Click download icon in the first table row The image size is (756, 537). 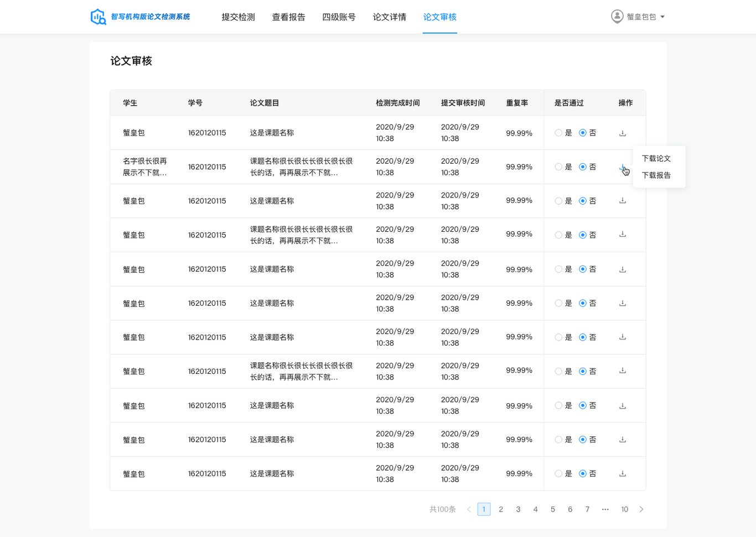623,133
